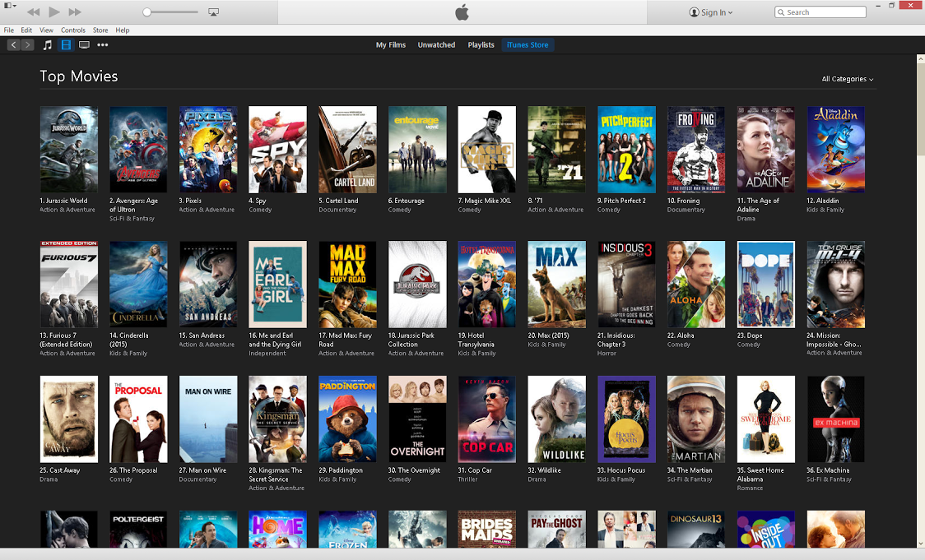Open the Furious 7 Extended Edition poster

[x=69, y=285]
